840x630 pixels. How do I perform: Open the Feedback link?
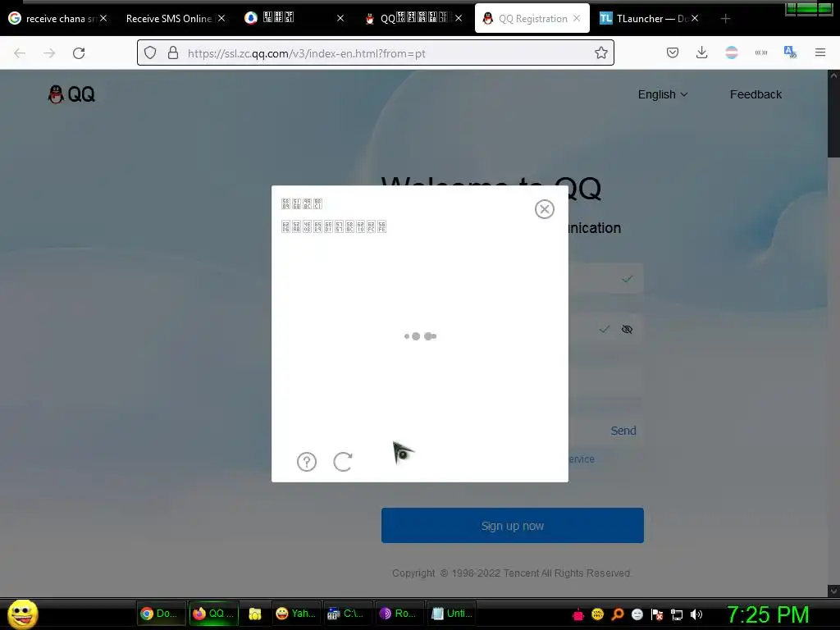pyautogui.click(x=756, y=94)
